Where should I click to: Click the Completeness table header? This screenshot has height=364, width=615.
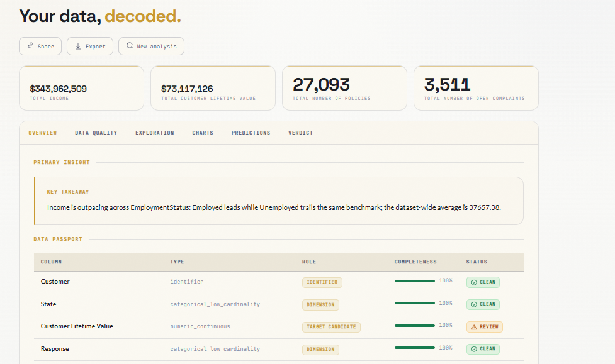tap(415, 262)
